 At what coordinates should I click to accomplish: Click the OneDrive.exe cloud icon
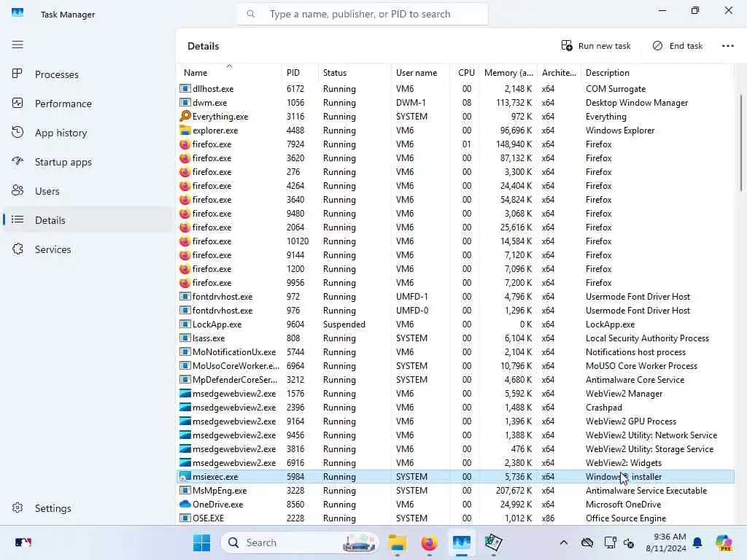185,504
